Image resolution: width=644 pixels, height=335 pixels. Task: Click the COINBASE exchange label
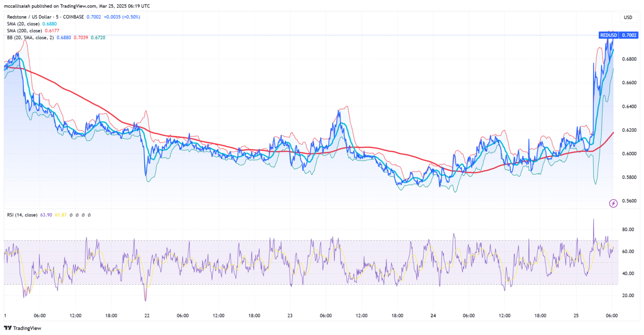pyautogui.click(x=73, y=17)
